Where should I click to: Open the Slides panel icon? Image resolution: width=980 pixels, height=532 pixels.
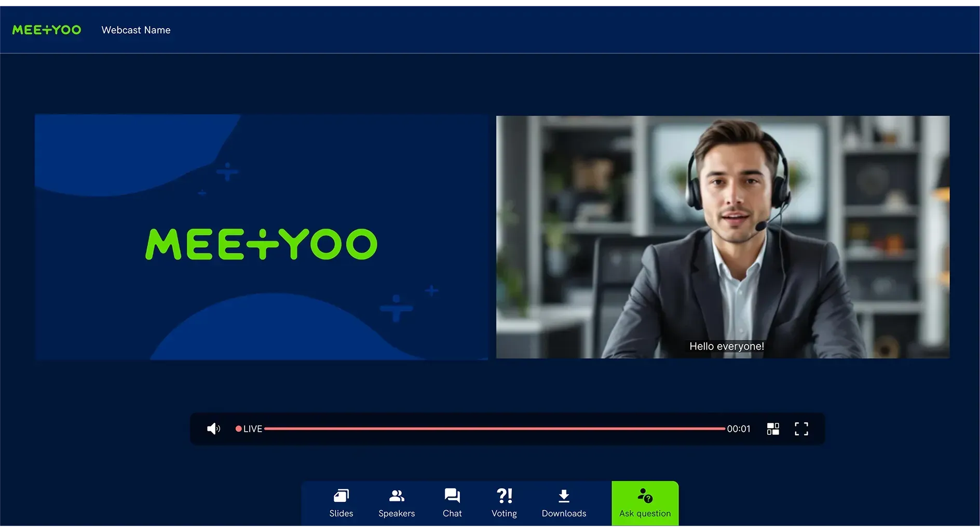pyautogui.click(x=341, y=496)
